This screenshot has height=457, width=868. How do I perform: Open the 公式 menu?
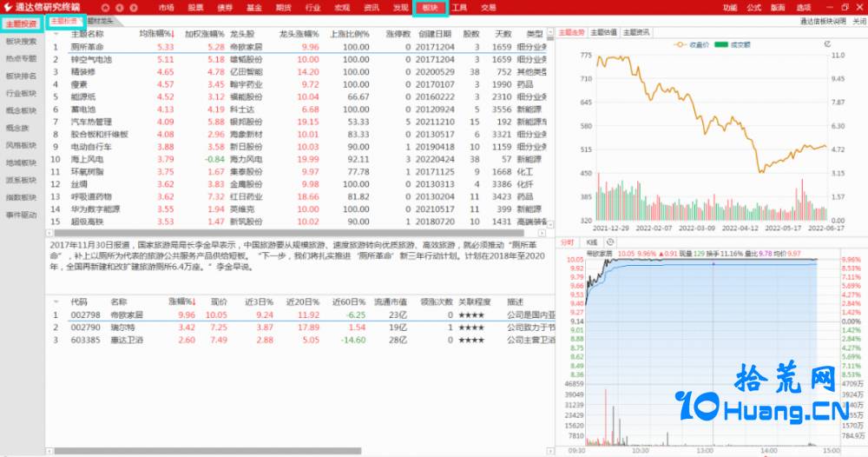click(x=754, y=8)
